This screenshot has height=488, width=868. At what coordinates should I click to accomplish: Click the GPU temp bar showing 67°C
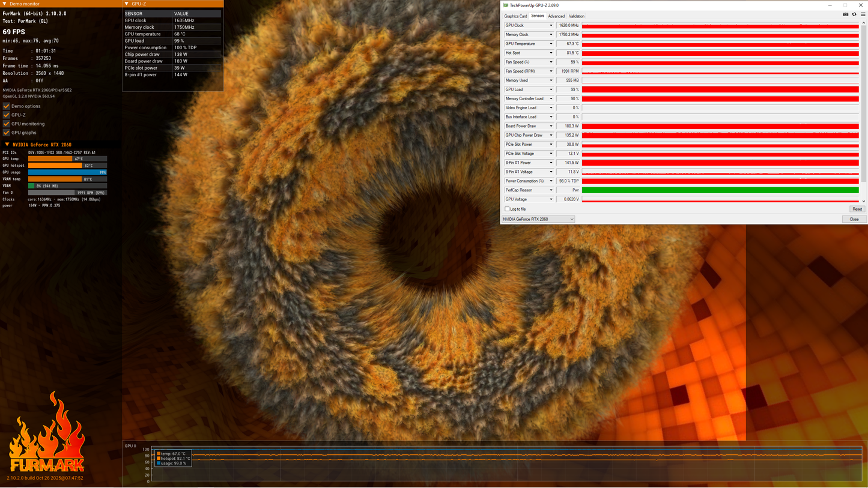tap(68, 159)
